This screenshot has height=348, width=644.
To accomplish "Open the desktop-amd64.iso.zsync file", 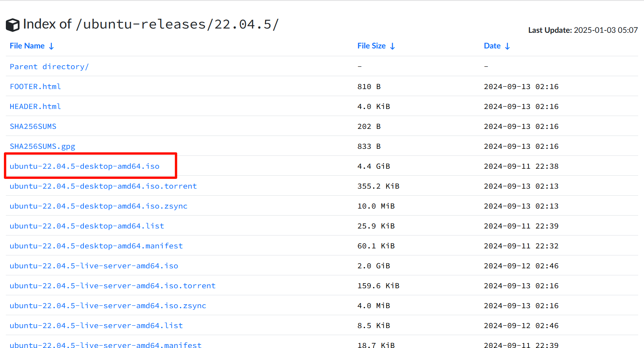I will pyautogui.click(x=99, y=206).
